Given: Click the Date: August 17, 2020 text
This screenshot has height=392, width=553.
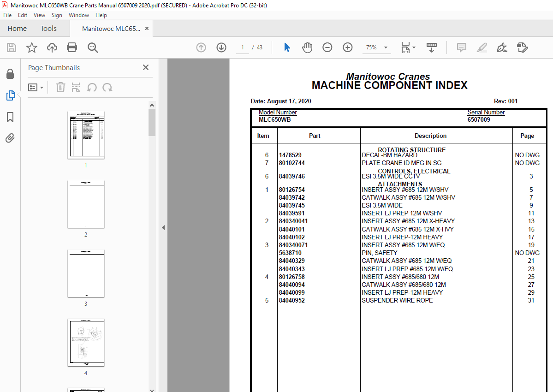Looking at the screenshot, I should [x=281, y=101].
